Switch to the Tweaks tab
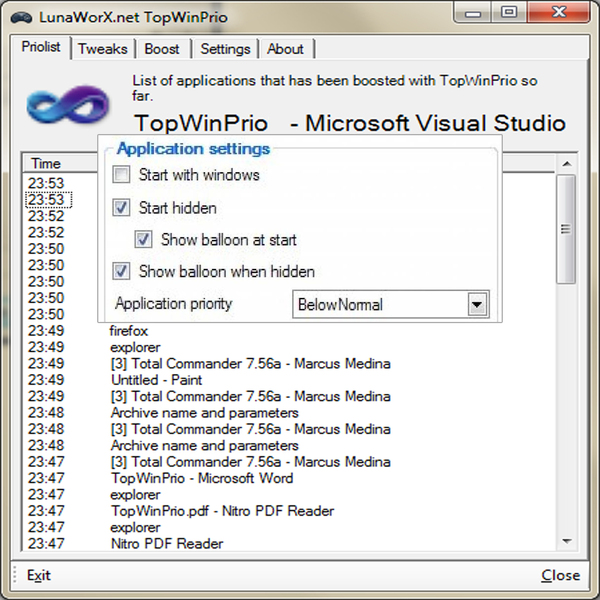The height and width of the screenshot is (600, 600). pyautogui.click(x=103, y=49)
